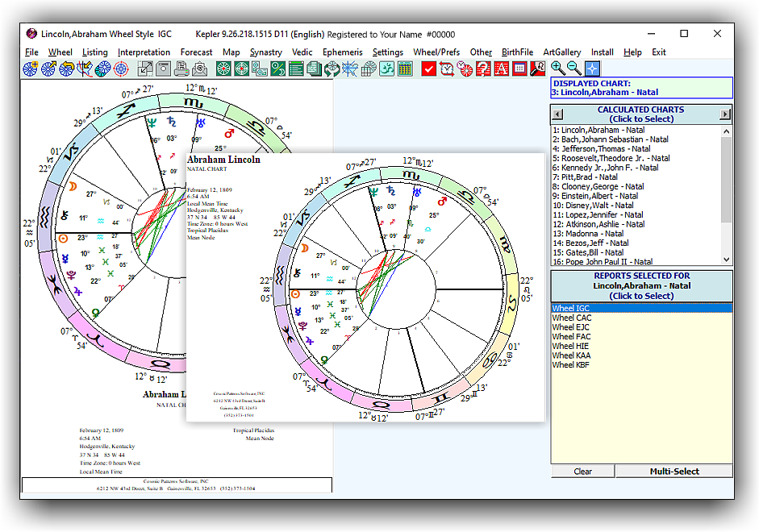Click the clock with red arrows icon
Screen dimensions: 759x532
click(x=447, y=69)
